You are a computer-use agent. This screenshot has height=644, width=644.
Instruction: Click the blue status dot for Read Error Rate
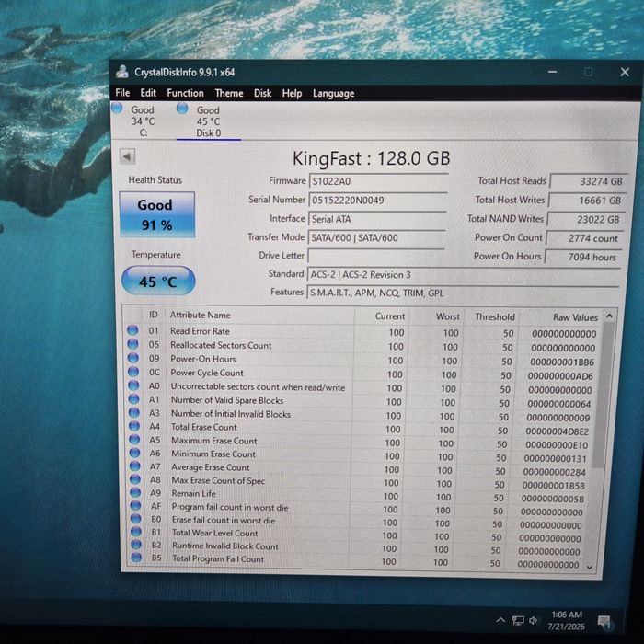(132, 329)
